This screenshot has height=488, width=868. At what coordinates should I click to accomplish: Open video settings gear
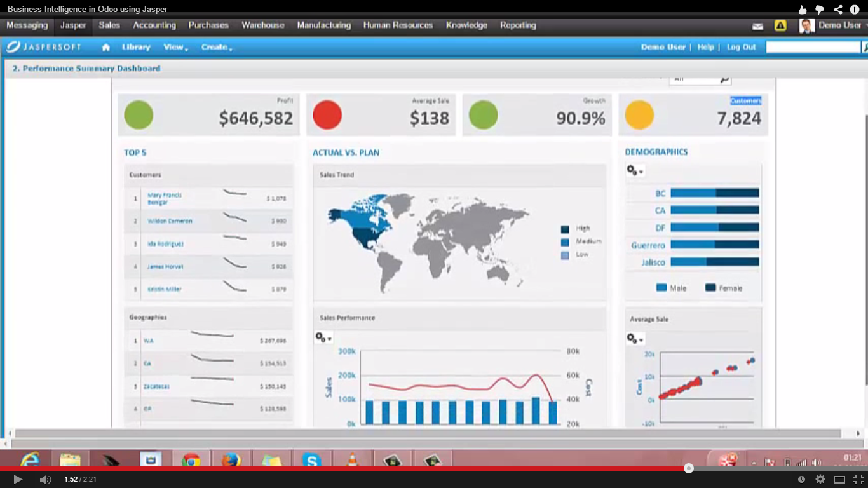[820, 479]
